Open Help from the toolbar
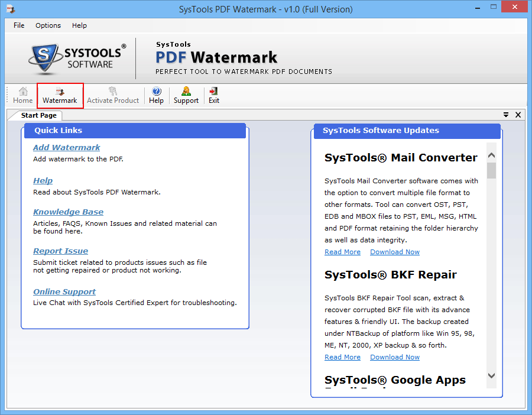Screen dimensions: 532x415 (156, 96)
